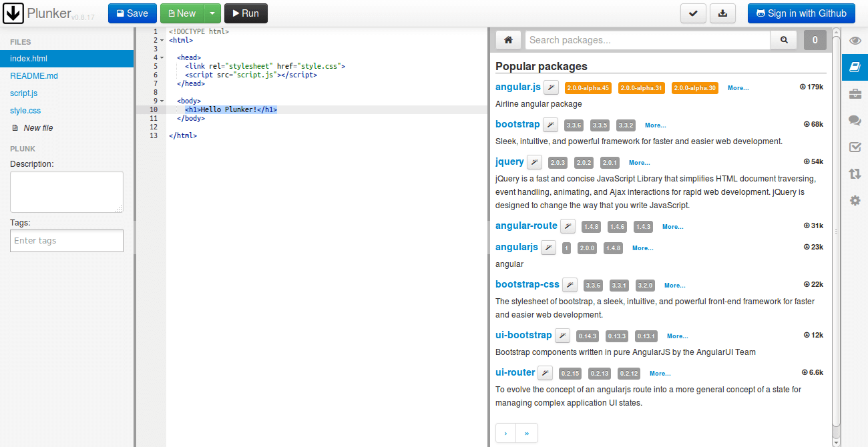Open the comments chat icon in sidebar
This screenshot has width=868, height=447.
tap(855, 121)
